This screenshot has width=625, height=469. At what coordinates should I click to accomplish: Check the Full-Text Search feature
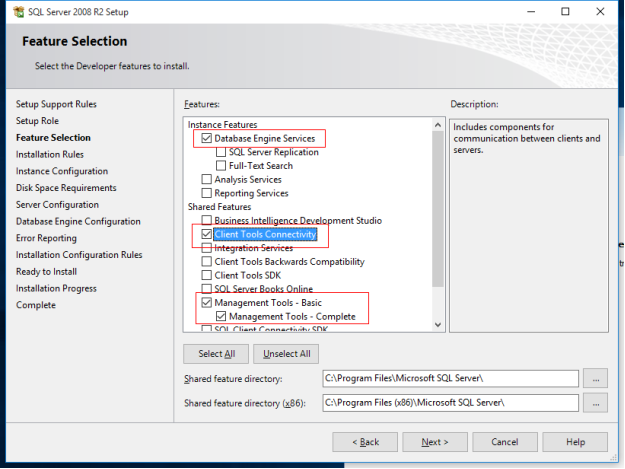(x=221, y=166)
